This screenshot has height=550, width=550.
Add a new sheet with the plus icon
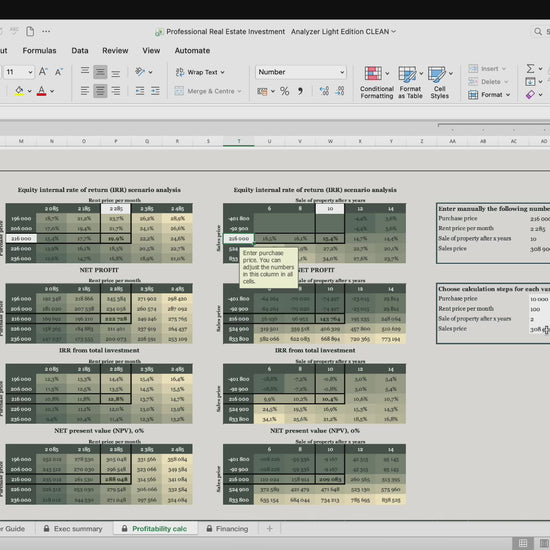point(269,528)
